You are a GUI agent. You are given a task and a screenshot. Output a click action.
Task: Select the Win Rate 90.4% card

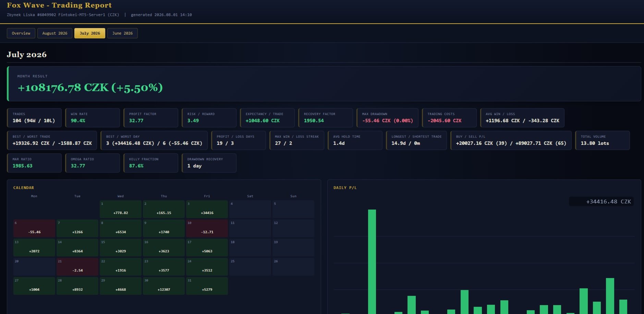coord(93,118)
